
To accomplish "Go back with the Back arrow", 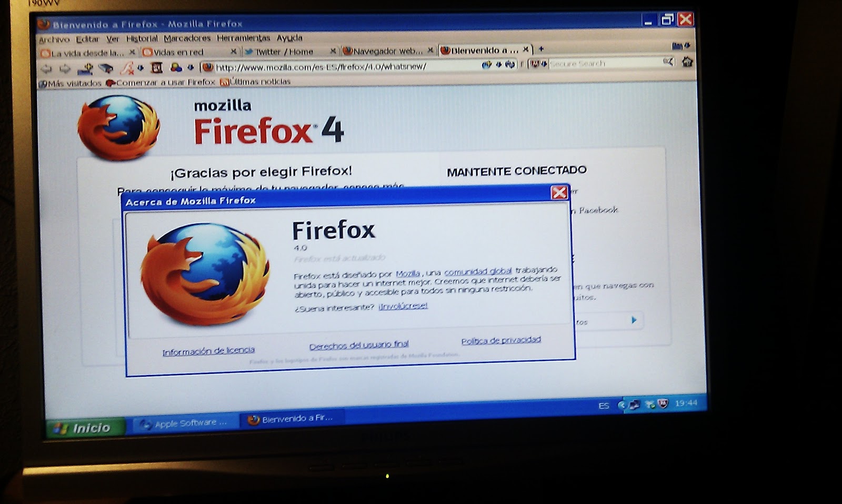I will tap(47, 69).
